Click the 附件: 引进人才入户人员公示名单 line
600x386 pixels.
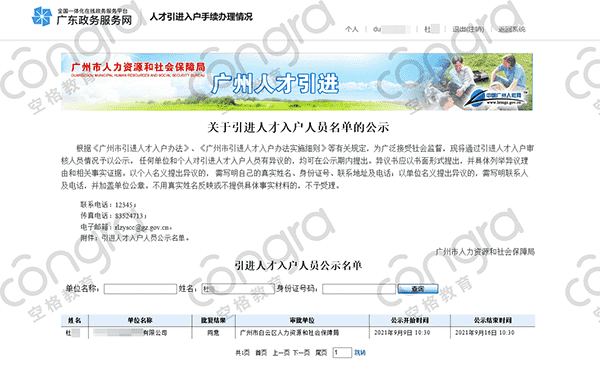[x=134, y=238]
